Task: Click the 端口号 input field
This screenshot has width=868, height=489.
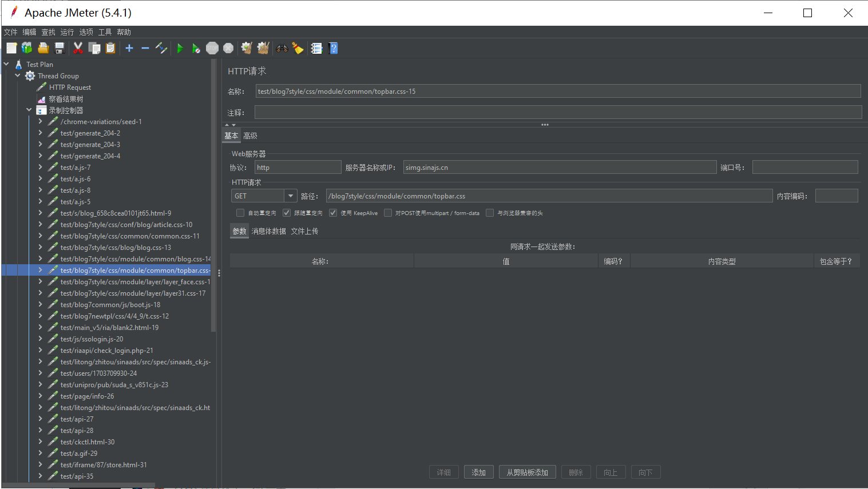Action: [x=805, y=167]
